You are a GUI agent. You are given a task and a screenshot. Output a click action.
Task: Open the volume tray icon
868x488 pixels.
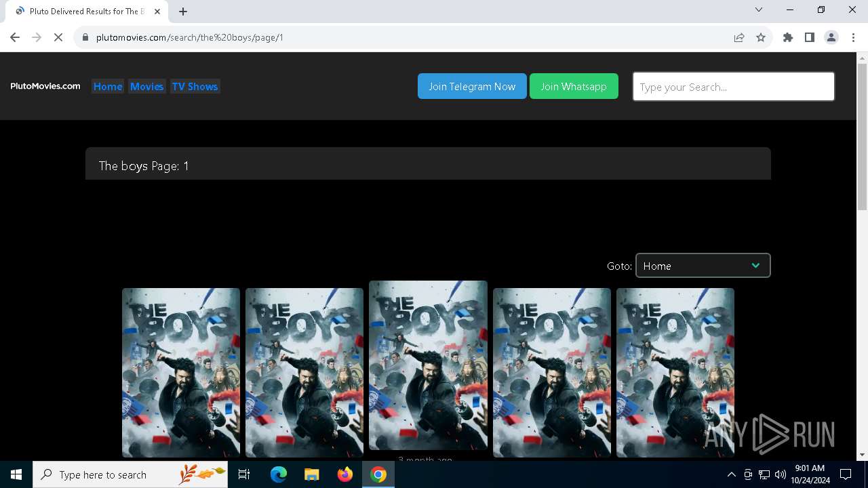781,474
